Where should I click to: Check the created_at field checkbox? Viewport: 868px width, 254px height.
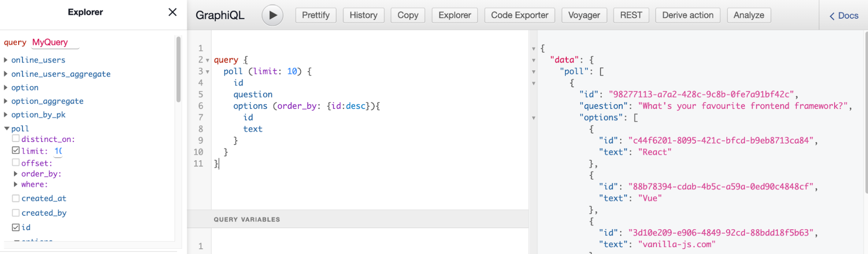tap(16, 198)
